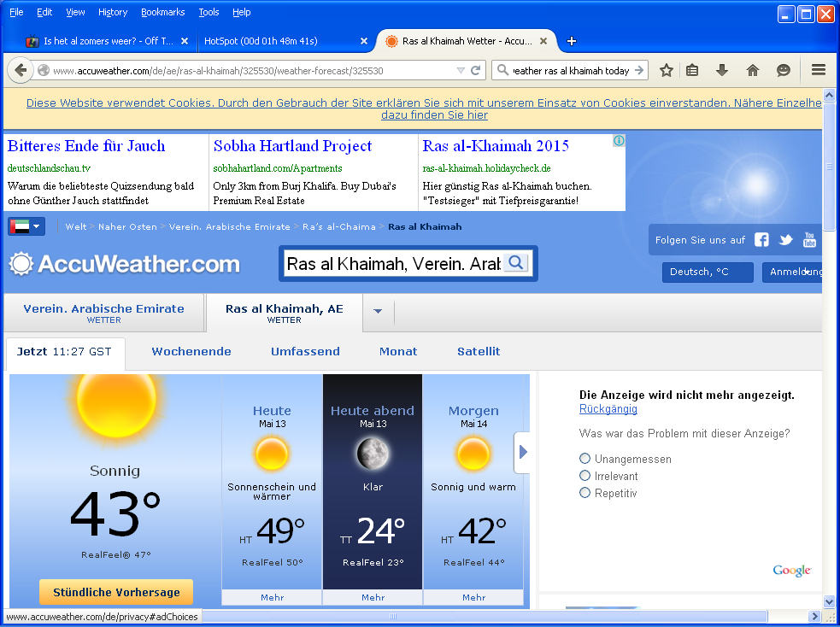Expand the arrow beside Ras al Khaimah tab

378,312
